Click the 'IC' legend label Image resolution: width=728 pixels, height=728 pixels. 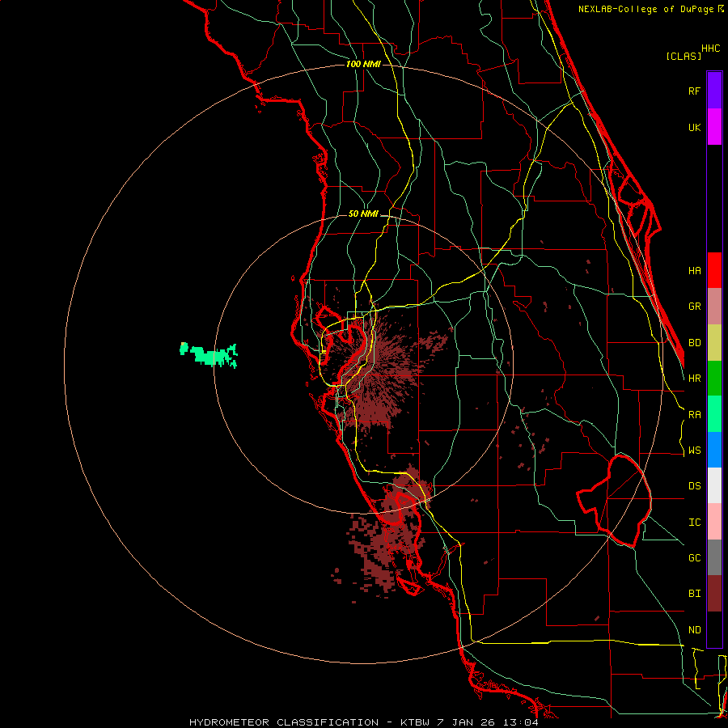pyautogui.click(x=694, y=522)
